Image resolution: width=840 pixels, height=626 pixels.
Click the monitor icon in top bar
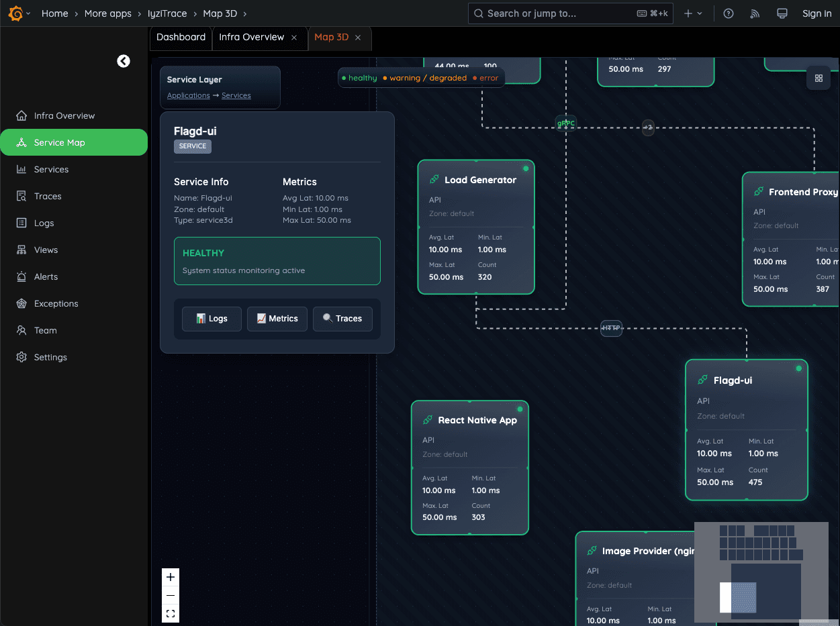(782, 13)
